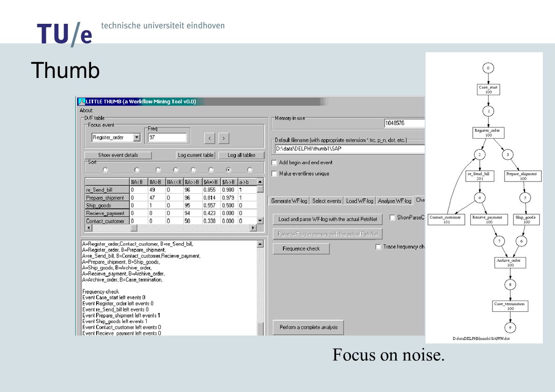Switch to the Select events tab
The width and height of the screenshot is (555, 392).
point(327,201)
